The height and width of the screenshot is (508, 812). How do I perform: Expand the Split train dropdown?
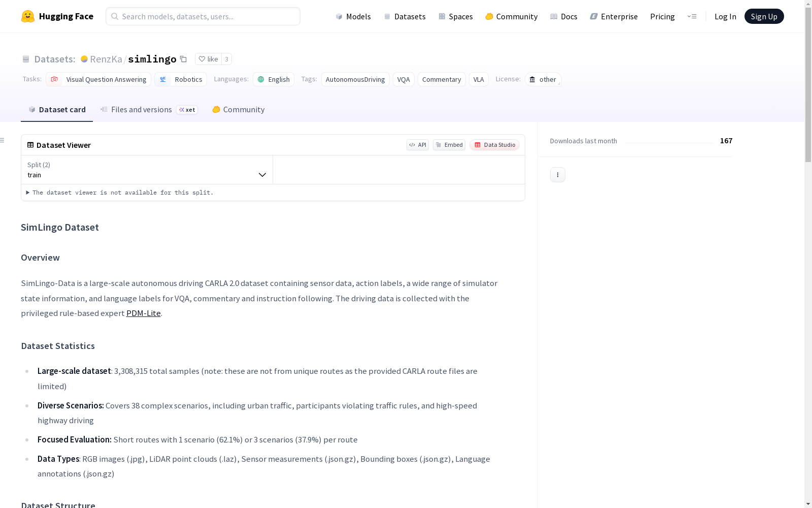147,170
